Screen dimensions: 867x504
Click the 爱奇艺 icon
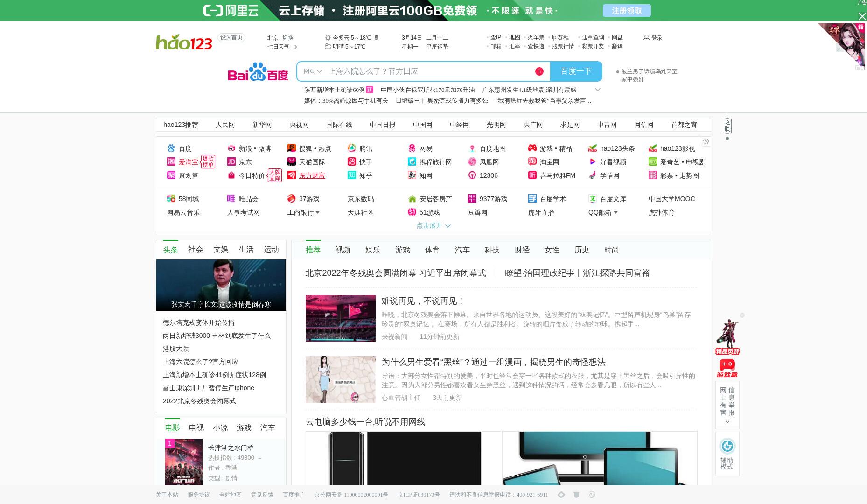[653, 162]
